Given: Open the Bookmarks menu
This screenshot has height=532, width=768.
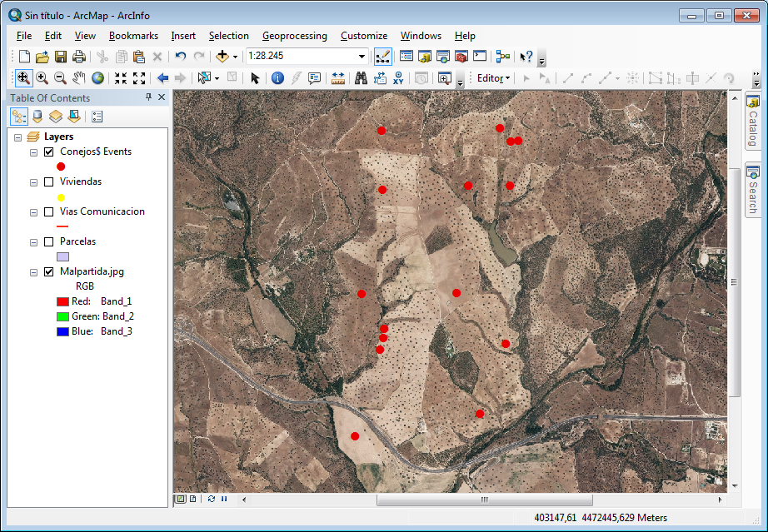Looking at the screenshot, I should pos(133,36).
